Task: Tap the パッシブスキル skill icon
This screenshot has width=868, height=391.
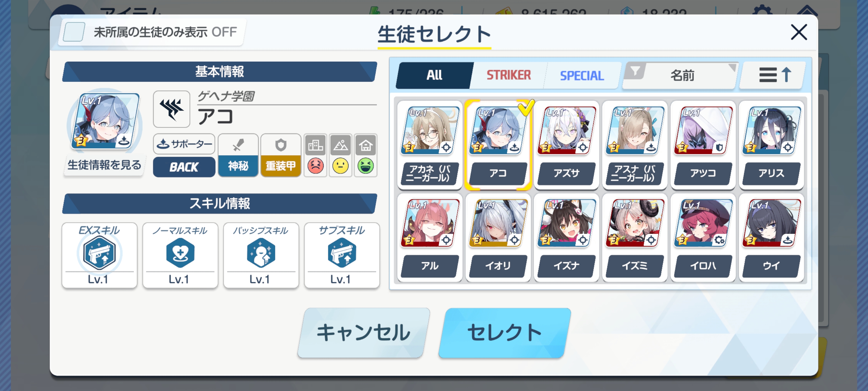Action: click(x=261, y=253)
